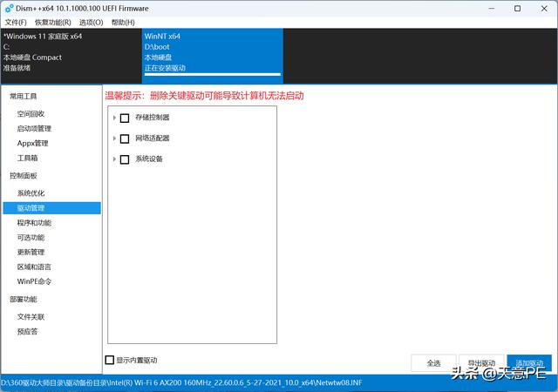Expand the 网络适配器 tree node
The image size is (558, 392).
tap(114, 139)
